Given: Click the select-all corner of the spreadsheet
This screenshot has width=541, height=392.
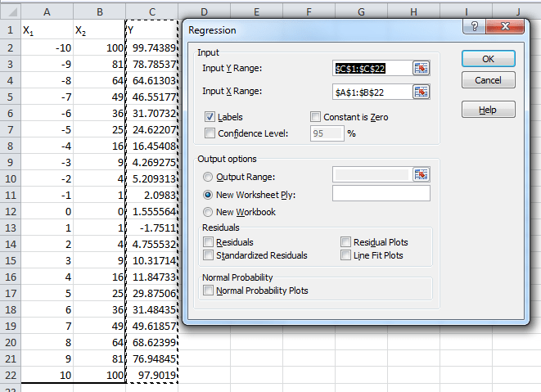Looking at the screenshot, I should [11, 12].
